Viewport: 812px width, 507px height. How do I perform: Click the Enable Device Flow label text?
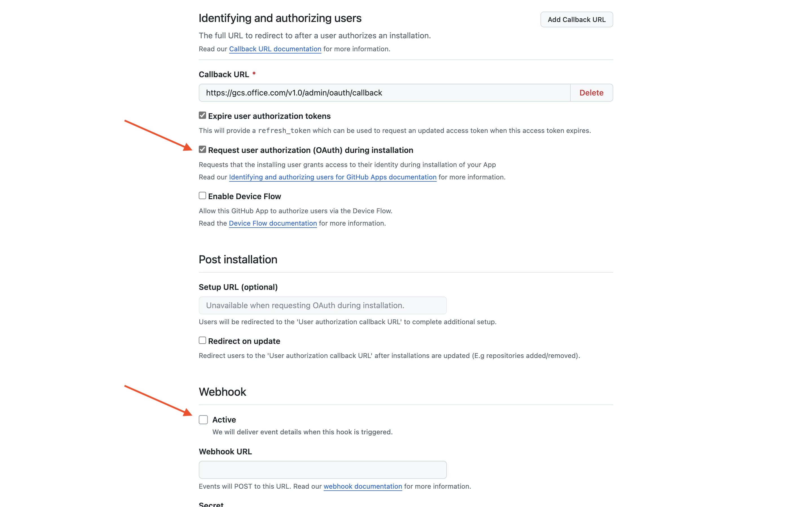click(x=245, y=196)
